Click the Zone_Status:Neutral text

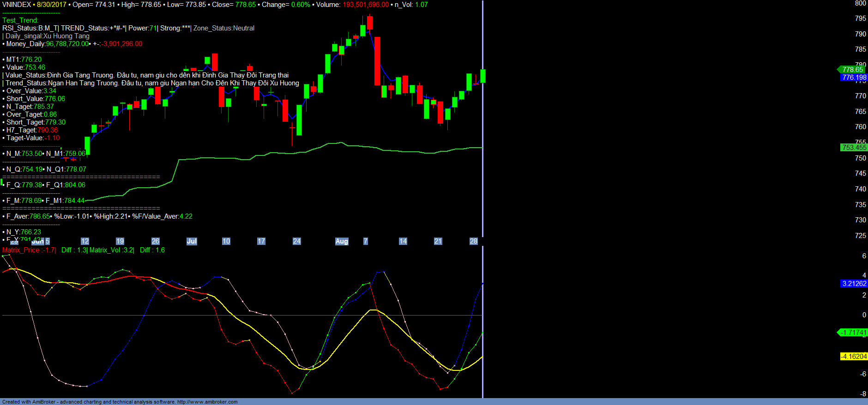[224, 28]
